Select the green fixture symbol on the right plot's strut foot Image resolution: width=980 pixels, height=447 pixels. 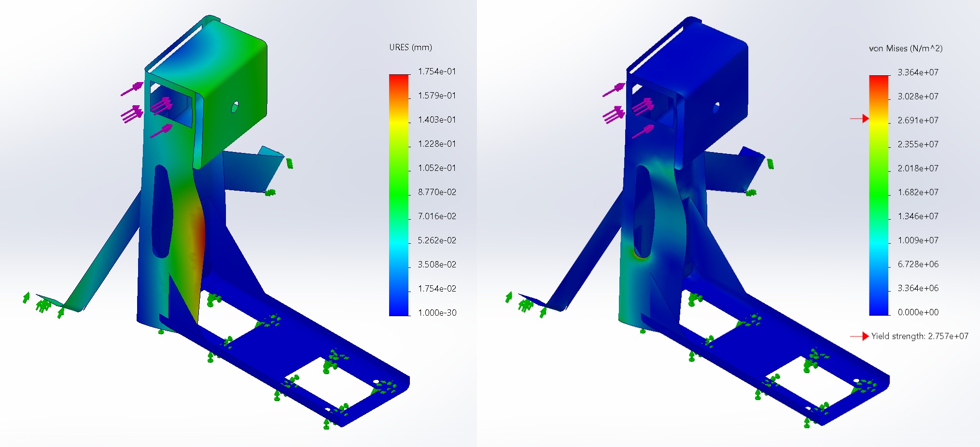525,305
